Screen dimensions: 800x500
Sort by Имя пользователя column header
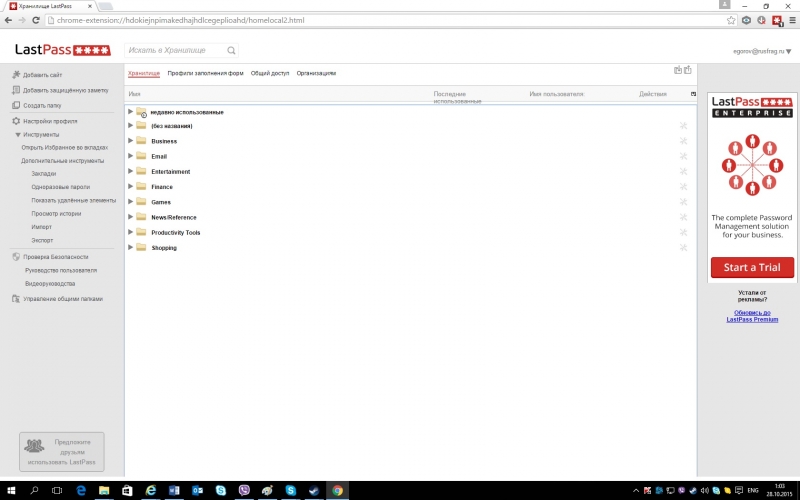(x=557, y=94)
